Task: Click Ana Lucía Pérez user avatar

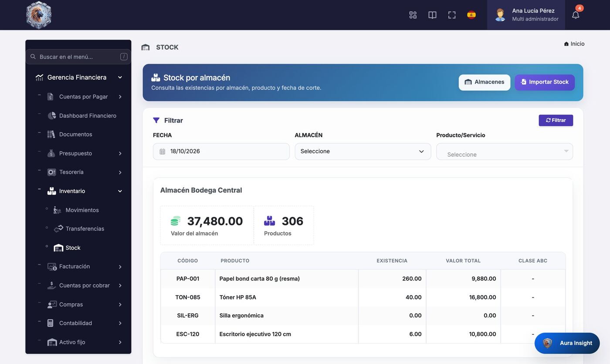Action: [x=500, y=15]
